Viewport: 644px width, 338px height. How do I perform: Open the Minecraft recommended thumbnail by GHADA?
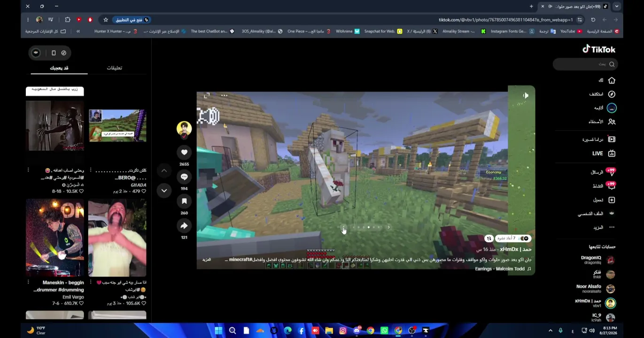(x=117, y=126)
